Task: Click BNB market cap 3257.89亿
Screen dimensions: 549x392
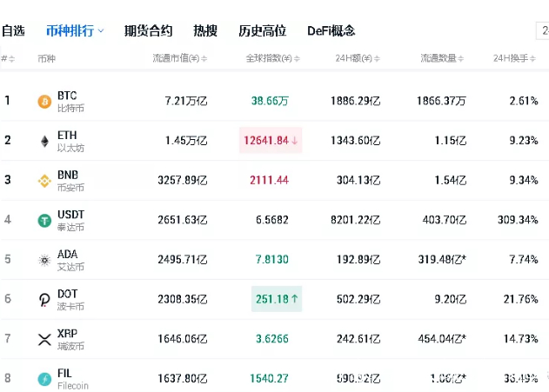Action: 183,180
